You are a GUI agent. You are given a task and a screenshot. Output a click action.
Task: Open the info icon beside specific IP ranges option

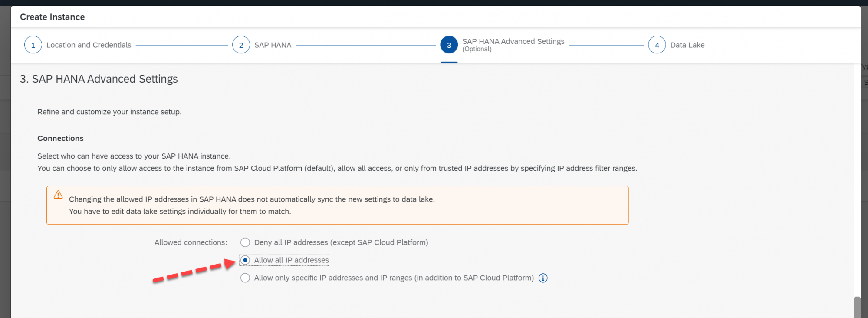(x=543, y=278)
